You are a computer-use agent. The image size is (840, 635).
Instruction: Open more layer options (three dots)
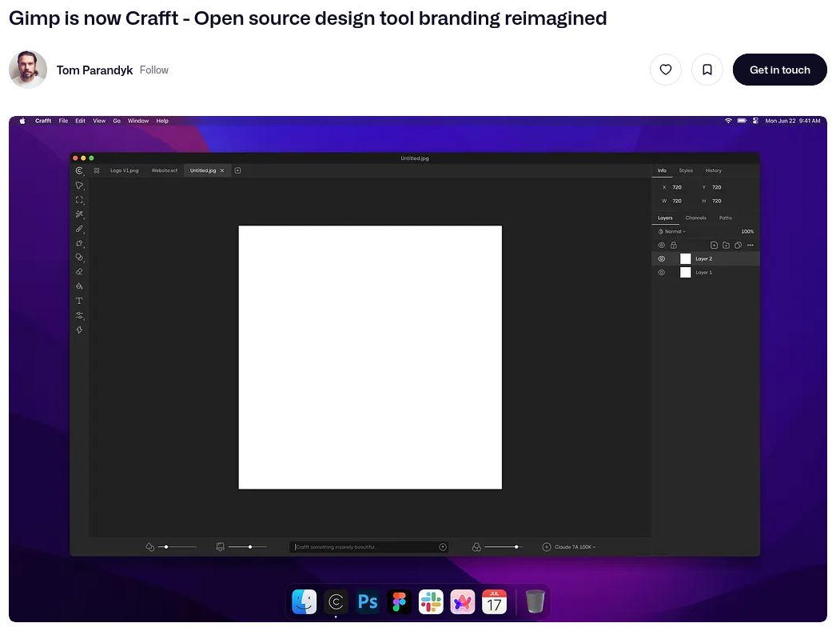[750, 245]
